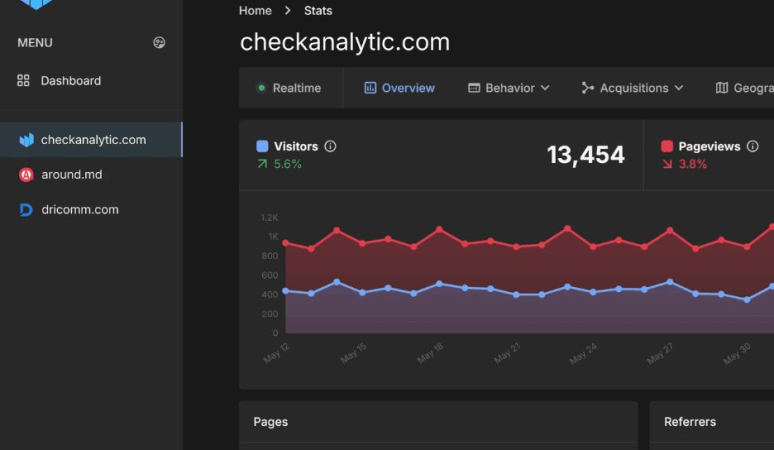Switch to the Realtime tab
The image size is (774, 450).
[290, 88]
